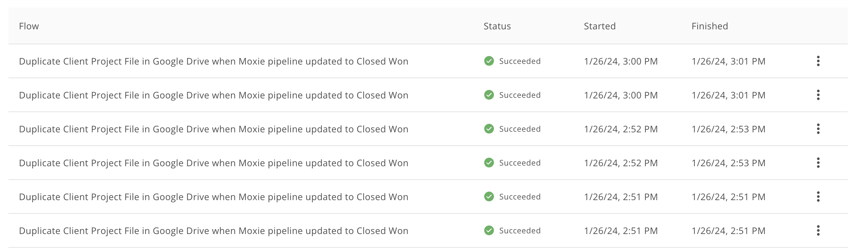Open three-dot menu in second flow row
The width and height of the screenshot is (868, 249).
click(x=818, y=95)
